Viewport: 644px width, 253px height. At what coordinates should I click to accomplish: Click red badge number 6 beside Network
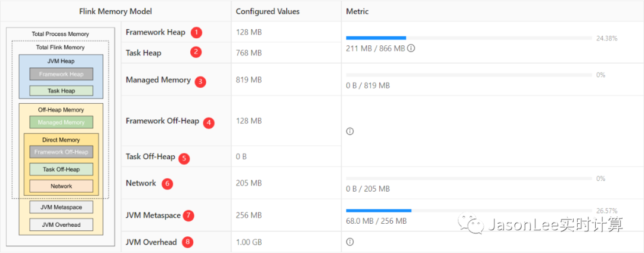[167, 184]
